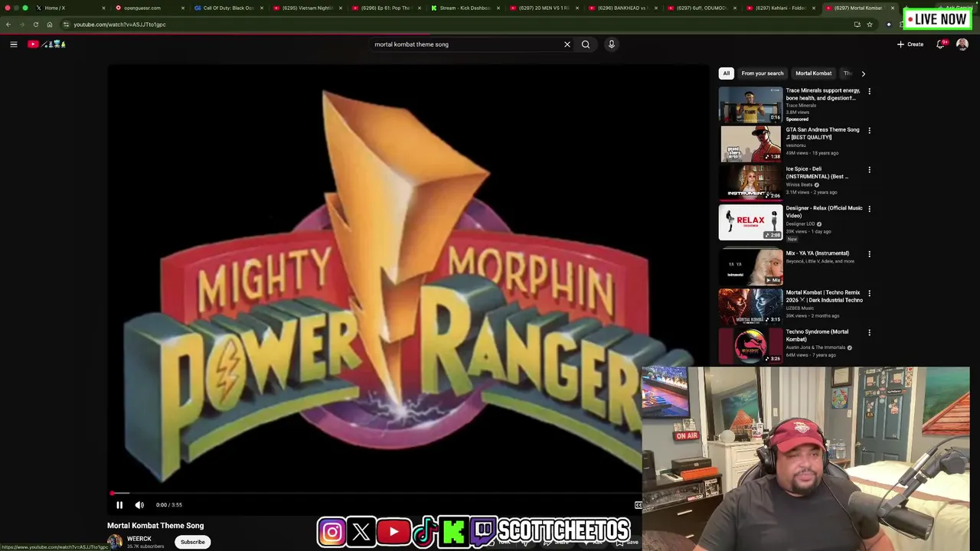Open more options for GTA San Andreas video
The height and width of the screenshot is (551, 980).
click(x=869, y=131)
